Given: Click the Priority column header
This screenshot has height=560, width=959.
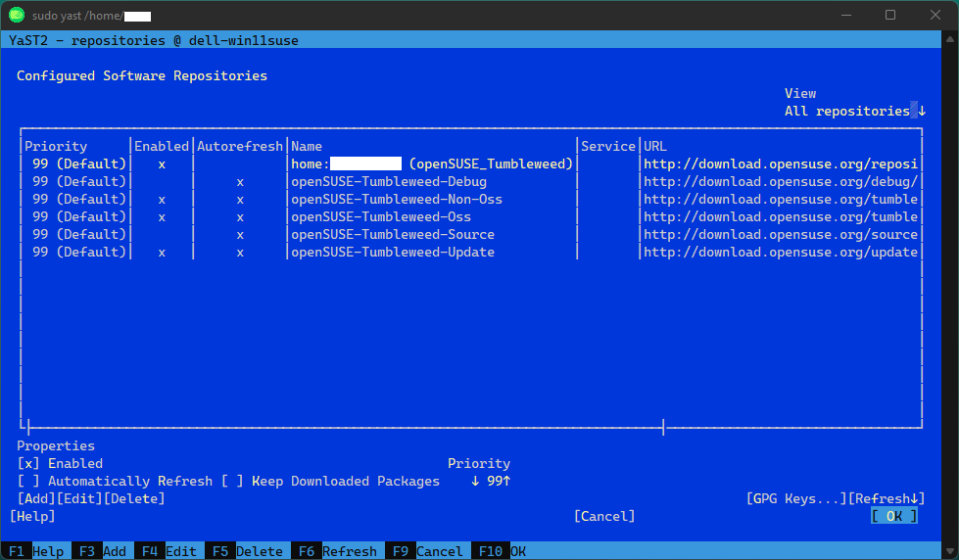Looking at the screenshot, I should [56, 146].
